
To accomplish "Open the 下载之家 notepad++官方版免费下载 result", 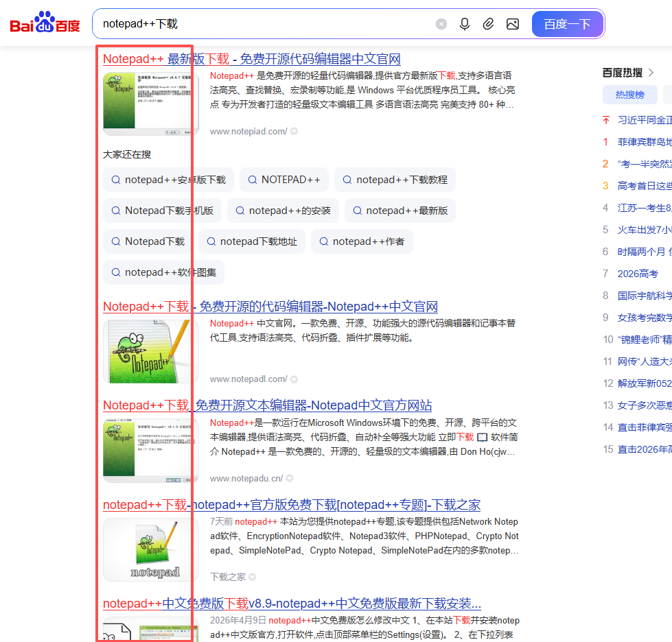I will tap(292, 505).
